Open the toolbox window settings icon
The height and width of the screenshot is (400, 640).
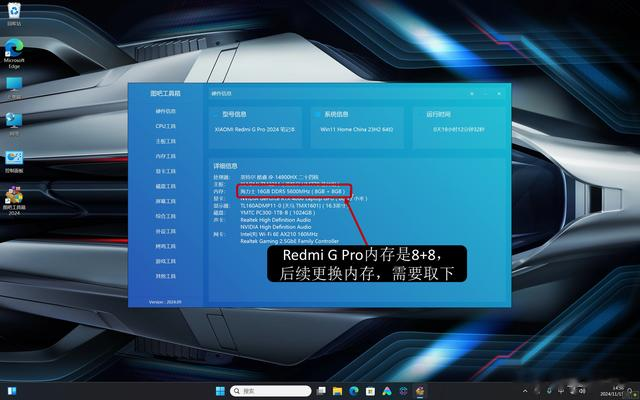tap(472, 93)
